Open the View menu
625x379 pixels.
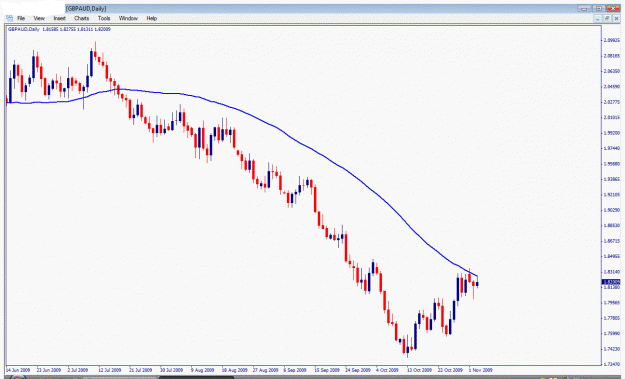tap(39, 18)
